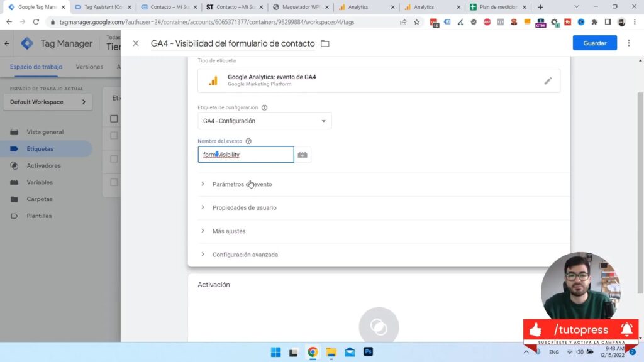Viewport: 644px width, 362px height.
Task: Click the folder icon beside the tag name
Action: tap(325, 43)
